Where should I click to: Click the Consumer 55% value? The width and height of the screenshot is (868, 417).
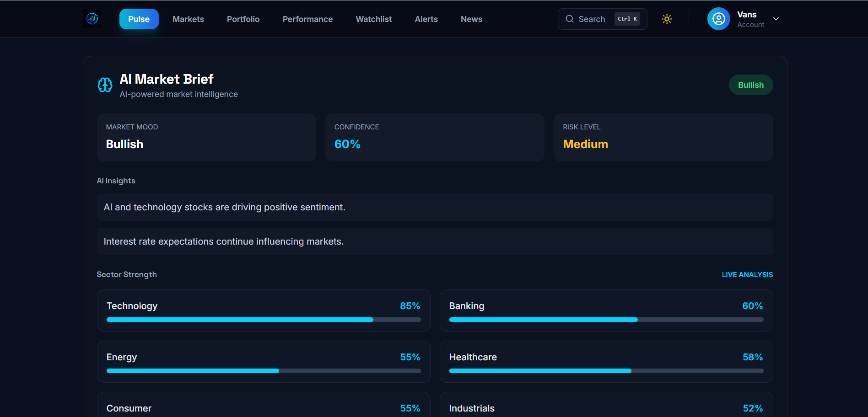tap(410, 408)
